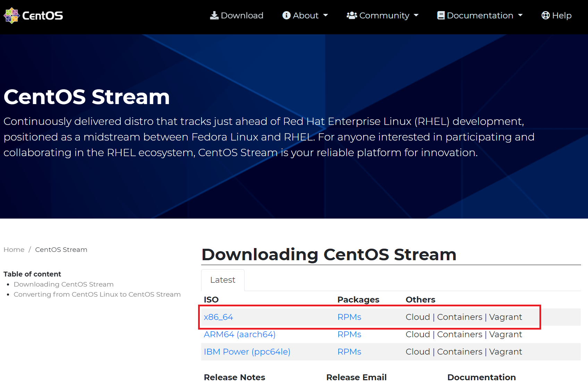The height and width of the screenshot is (391, 588).
Task: Click Containers in the x86_64 row
Action: click(460, 317)
